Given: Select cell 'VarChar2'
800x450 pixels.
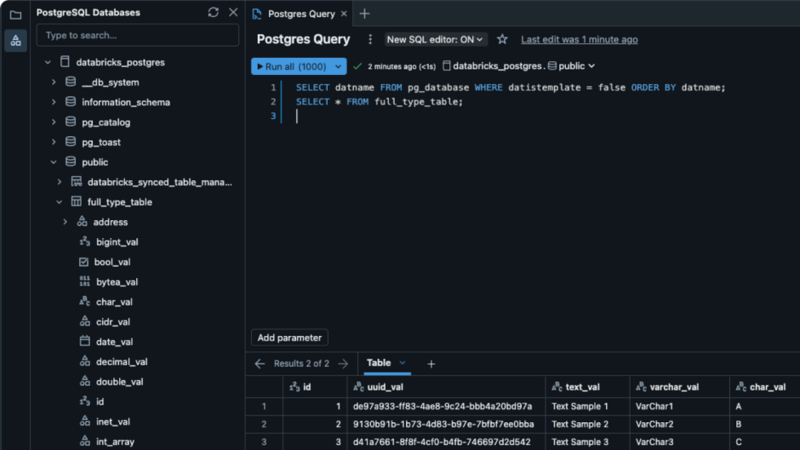Looking at the screenshot, I should (680, 424).
